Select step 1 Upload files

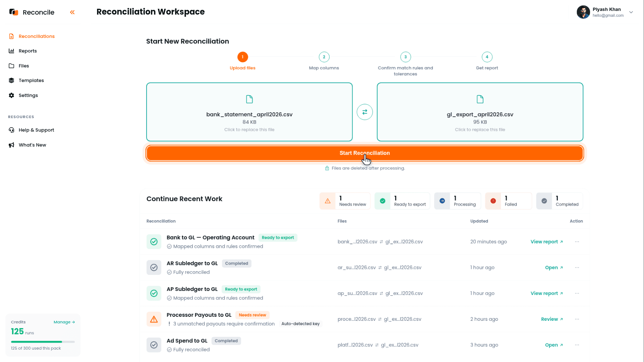coord(243,57)
